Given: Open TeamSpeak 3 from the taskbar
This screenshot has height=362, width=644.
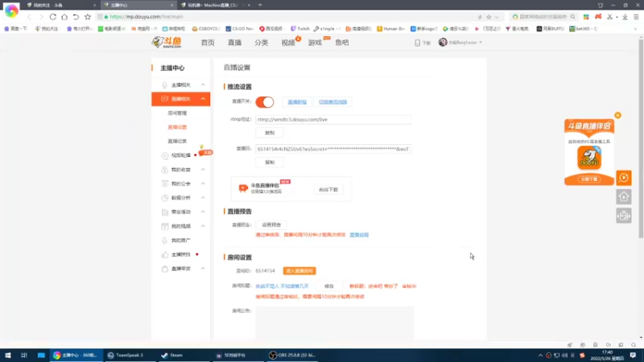Looking at the screenshot, I should click(x=126, y=355).
